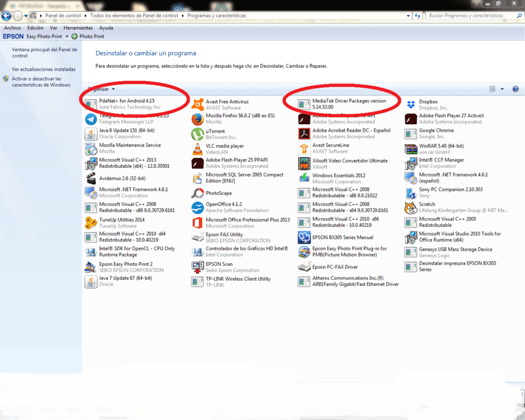Viewport: 525px width, 420px height.
Task: Open Activar o desactivar características de Windows
Action: tap(41, 82)
